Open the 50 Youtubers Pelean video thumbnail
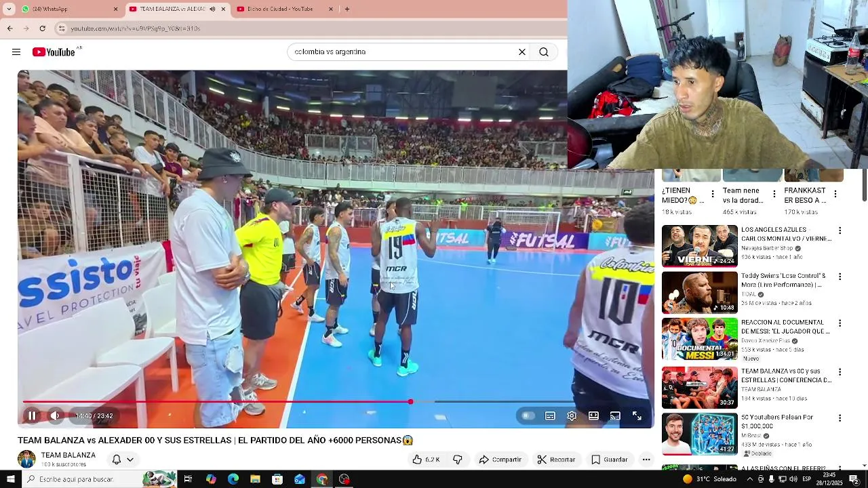868x488 pixels. (699, 434)
